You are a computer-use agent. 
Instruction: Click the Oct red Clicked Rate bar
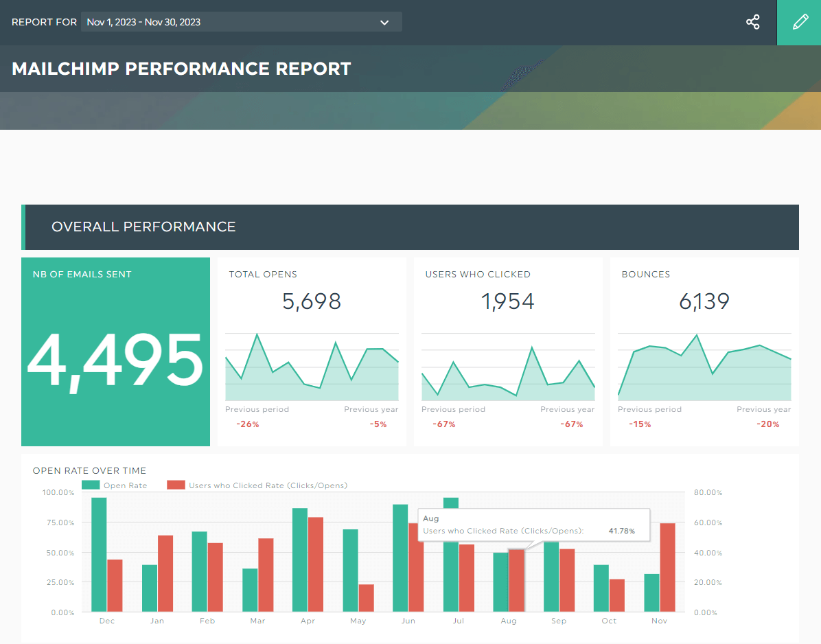[617, 595]
